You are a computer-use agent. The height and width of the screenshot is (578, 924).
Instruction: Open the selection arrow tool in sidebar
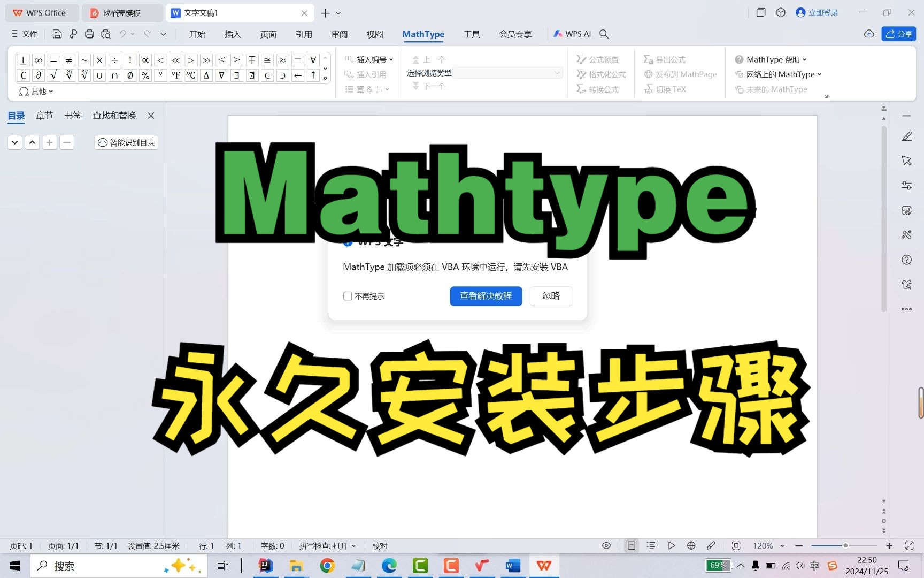tap(906, 161)
